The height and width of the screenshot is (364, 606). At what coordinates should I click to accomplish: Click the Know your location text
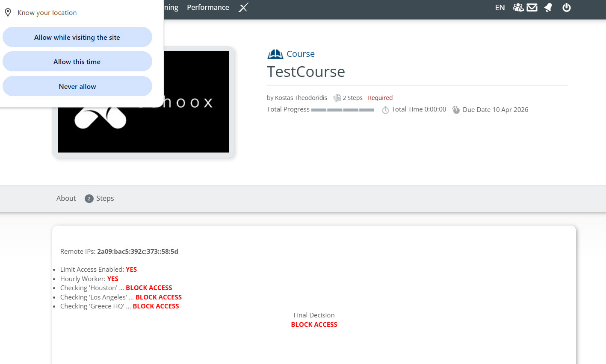click(x=47, y=12)
